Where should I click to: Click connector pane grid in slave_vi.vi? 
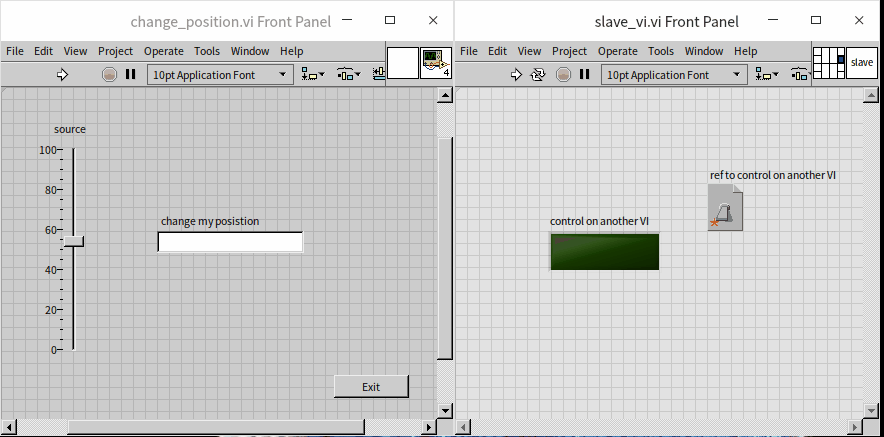[x=828, y=62]
